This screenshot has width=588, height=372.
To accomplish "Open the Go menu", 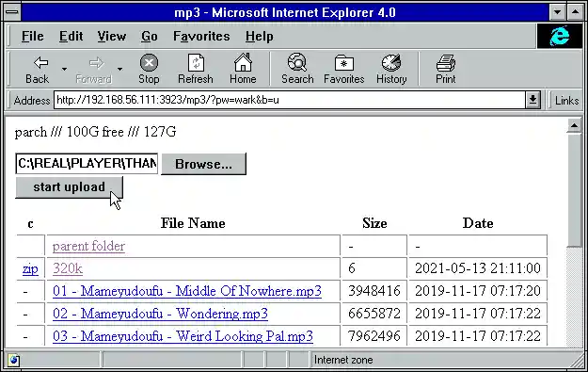I will [150, 37].
